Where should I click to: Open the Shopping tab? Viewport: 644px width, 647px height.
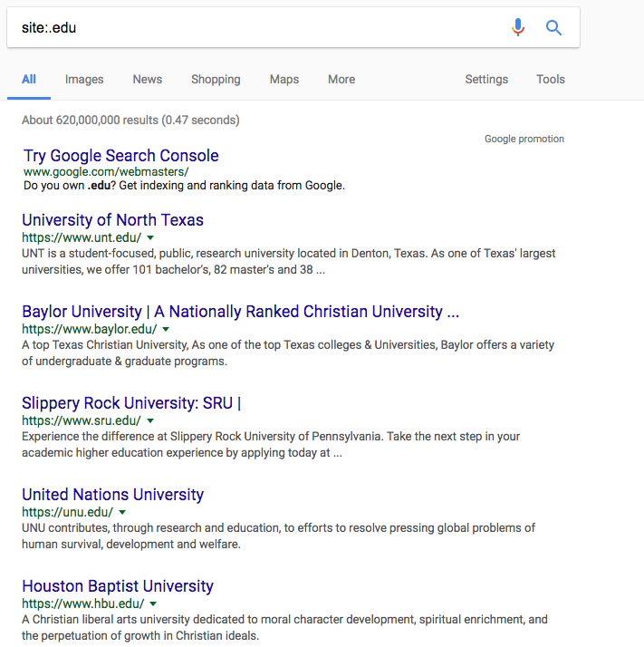(216, 79)
